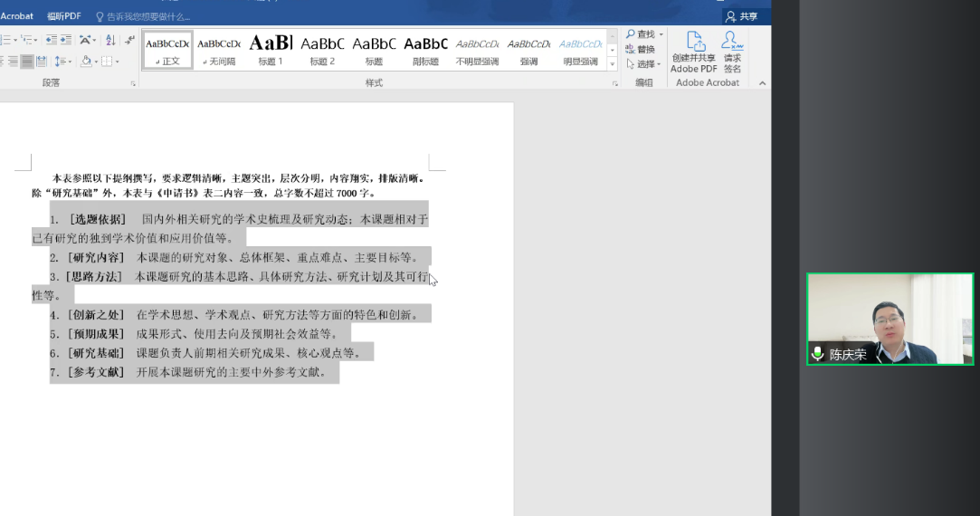This screenshot has width=980, height=516.
Task: Sort text with the A-Z sort icon
Action: click(110, 40)
